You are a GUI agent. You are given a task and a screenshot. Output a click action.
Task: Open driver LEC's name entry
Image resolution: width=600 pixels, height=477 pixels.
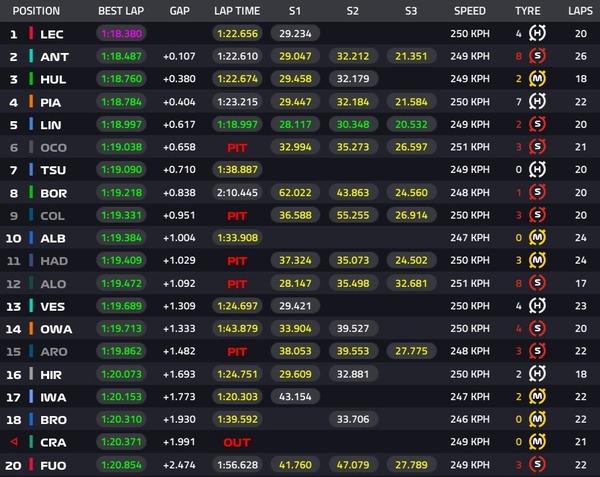click(x=54, y=33)
